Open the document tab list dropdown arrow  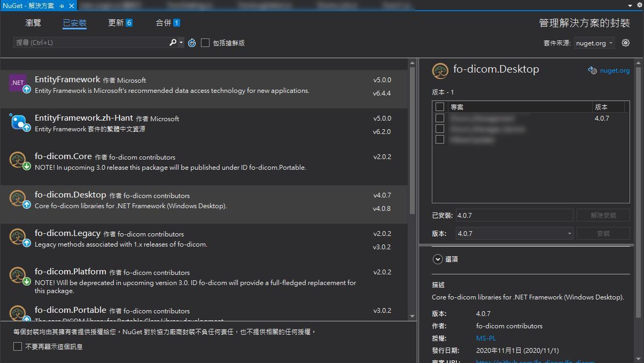coord(631,5)
